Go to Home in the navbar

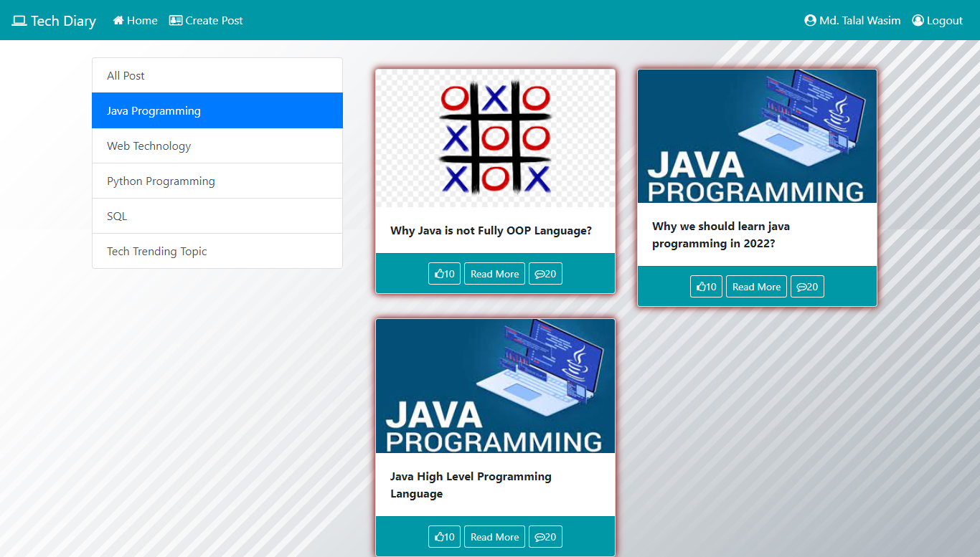135,21
